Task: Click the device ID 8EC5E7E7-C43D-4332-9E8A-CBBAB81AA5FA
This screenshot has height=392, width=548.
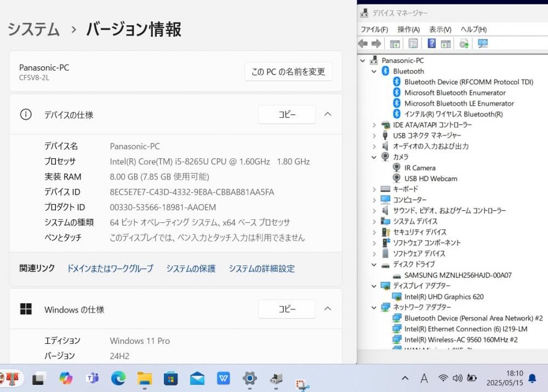Action: tap(192, 192)
